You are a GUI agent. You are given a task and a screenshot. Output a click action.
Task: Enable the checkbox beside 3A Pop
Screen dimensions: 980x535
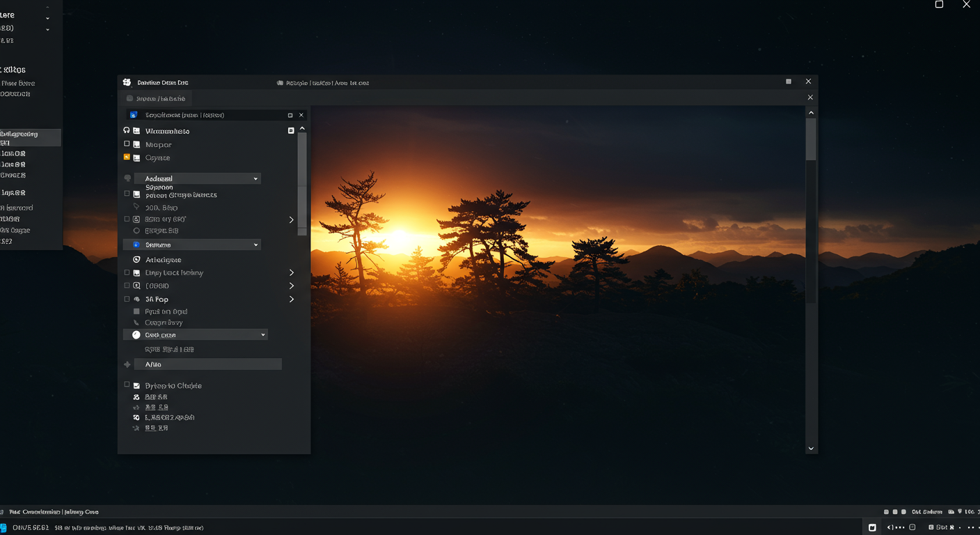point(127,299)
